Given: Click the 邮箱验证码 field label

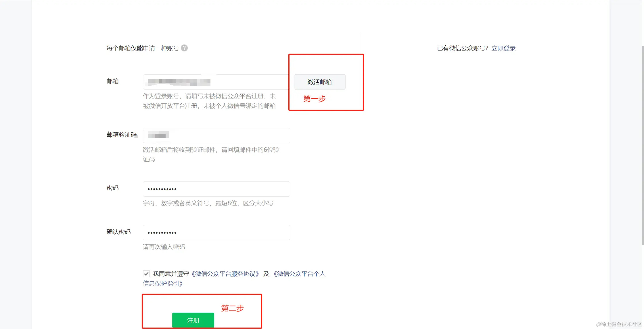Looking at the screenshot, I should [121, 134].
